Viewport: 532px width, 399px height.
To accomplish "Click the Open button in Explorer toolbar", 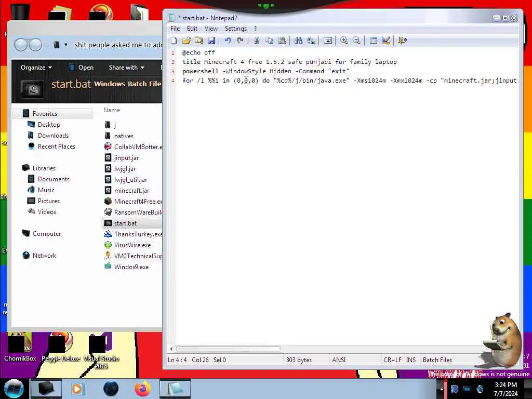I will tap(81, 68).
